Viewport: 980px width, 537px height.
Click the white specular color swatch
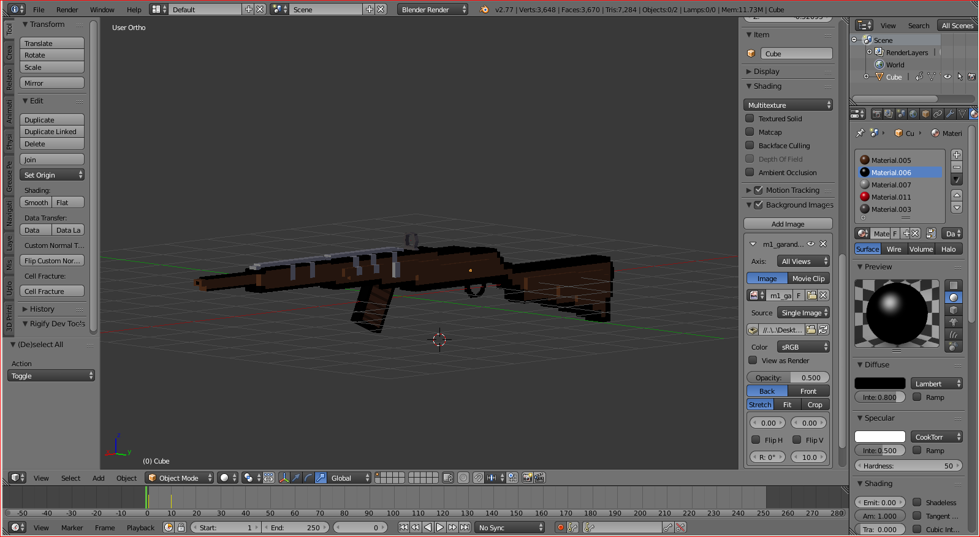coord(879,437)
